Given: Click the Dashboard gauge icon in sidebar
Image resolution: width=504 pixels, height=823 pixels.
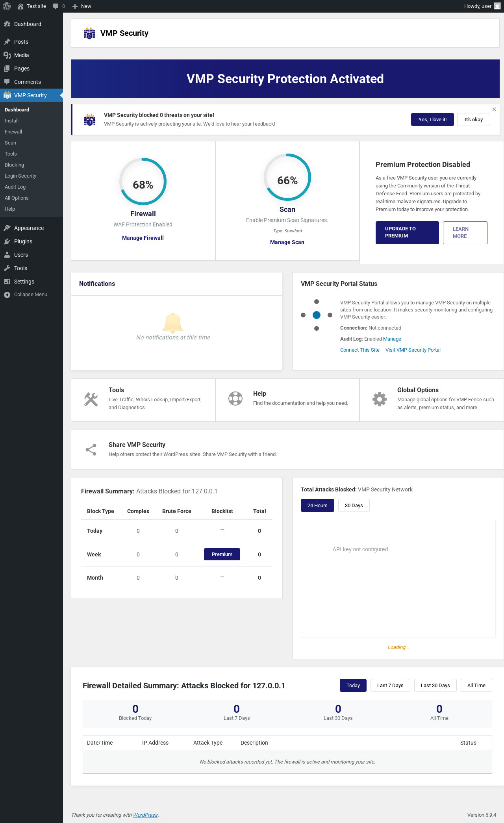Looking at the screenshot, I should (x=7, y=24).
